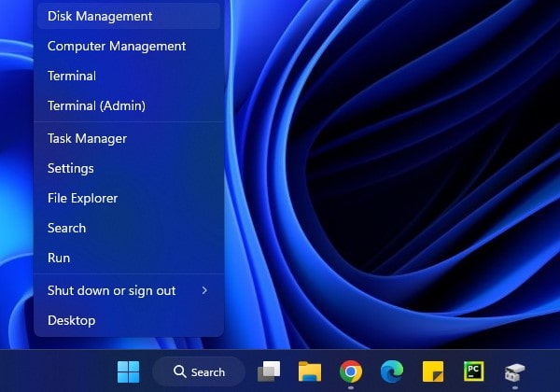This screenshot has height=392, width=560.
Task: Launch PyCharm from the taskbar
Action: (x=474, y=371)
